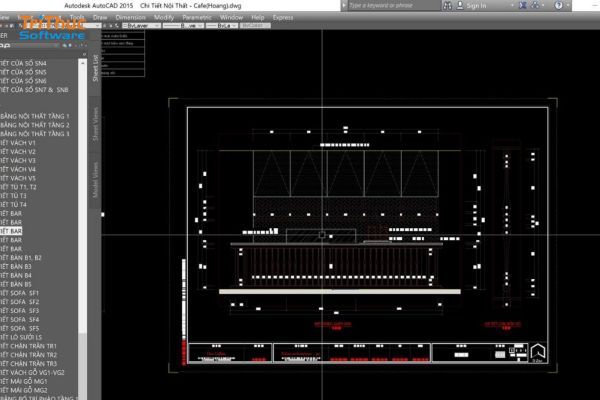The width and height of the screenshot is (600, 400).
Task: Open the ByColor plot style dropdown
Action: click(255, 26)
